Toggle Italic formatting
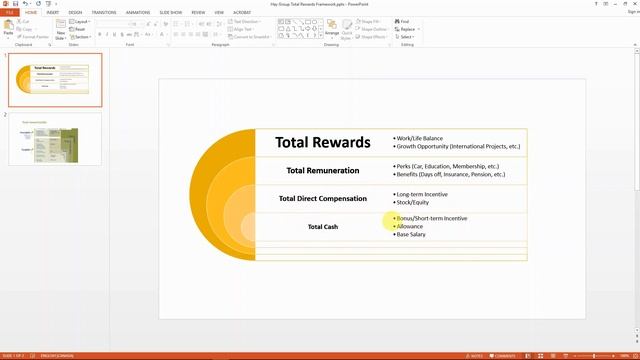Viewport: 640px width, 360px height. pos(107,35)
